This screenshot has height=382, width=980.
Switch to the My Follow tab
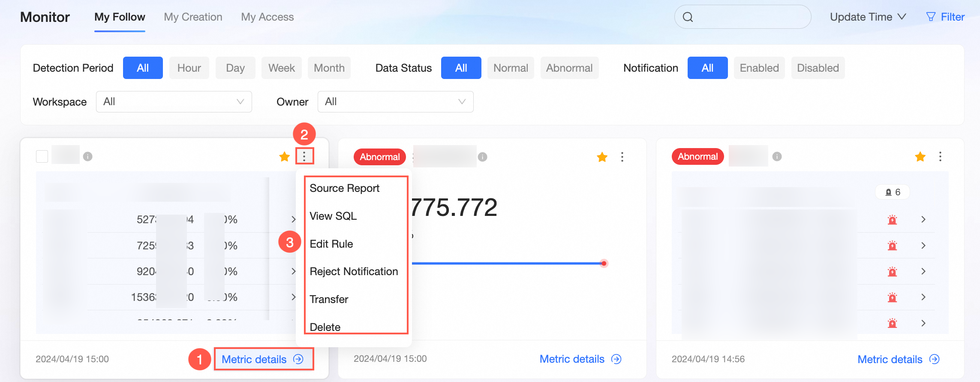[120, 17]
